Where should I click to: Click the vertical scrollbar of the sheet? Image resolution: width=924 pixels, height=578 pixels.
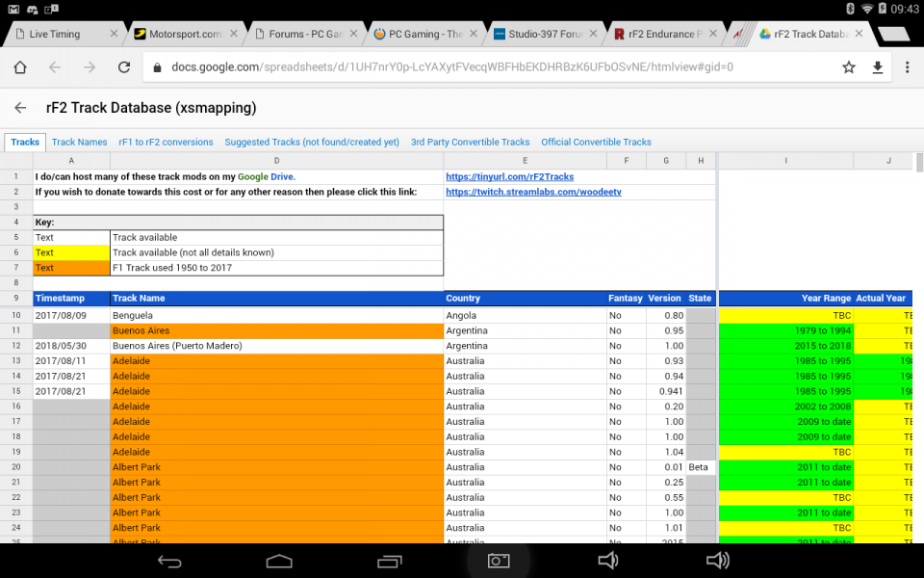coord(919,162)
